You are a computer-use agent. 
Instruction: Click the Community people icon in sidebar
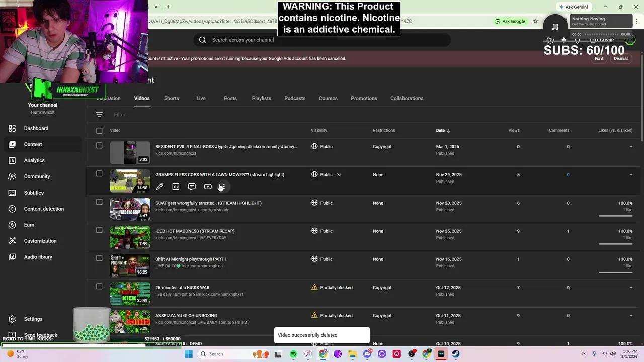pos(12,176)
